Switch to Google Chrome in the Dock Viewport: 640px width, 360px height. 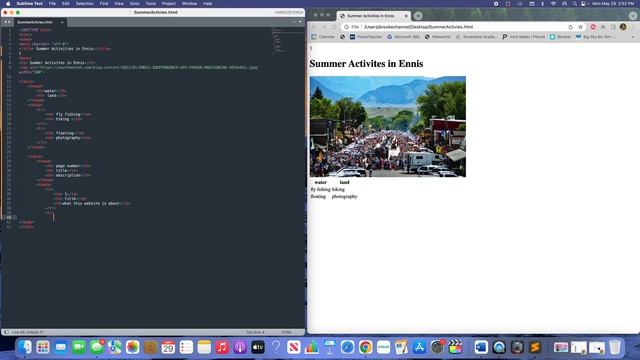pos(366,347)
